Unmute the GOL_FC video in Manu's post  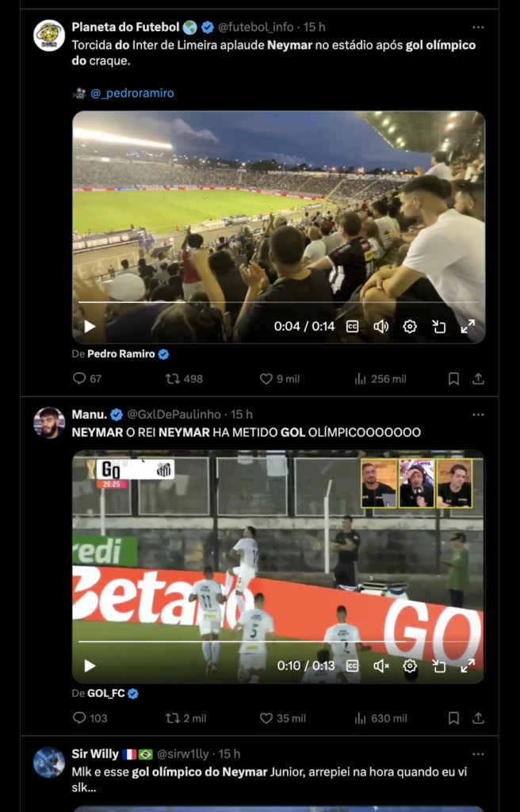pos(381,666)
